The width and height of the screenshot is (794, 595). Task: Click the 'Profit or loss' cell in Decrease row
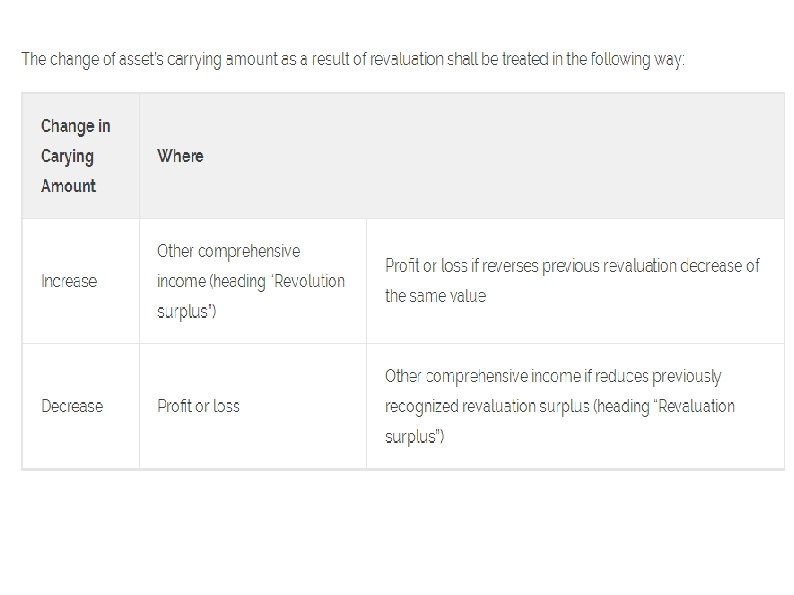coord(198,406)
